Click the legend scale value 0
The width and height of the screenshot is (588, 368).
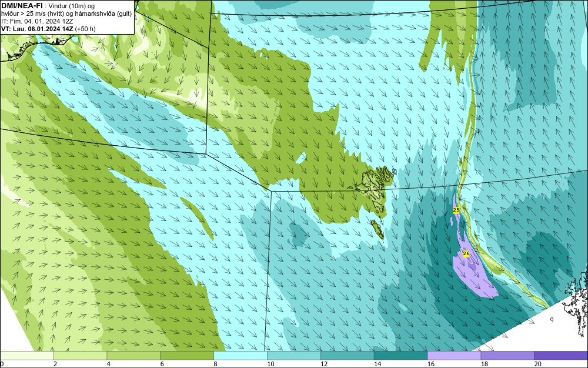tap(2, 364)
